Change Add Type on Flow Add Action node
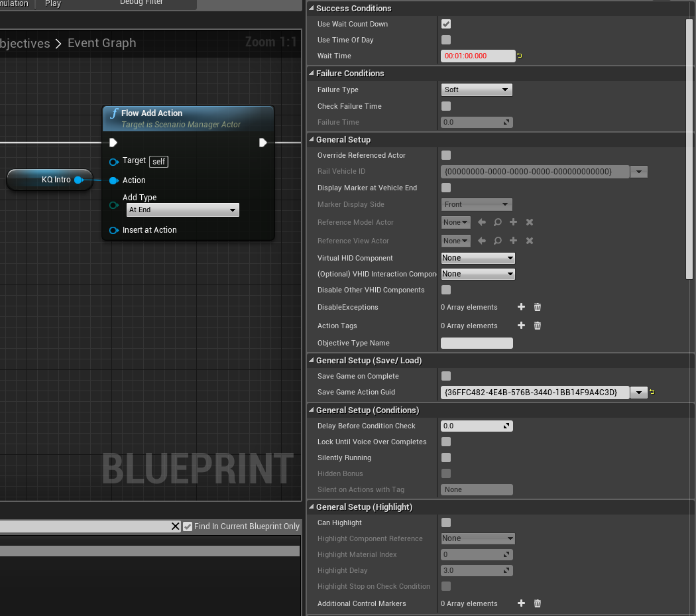Screen dimensions: 696x616 coord(182,210)
